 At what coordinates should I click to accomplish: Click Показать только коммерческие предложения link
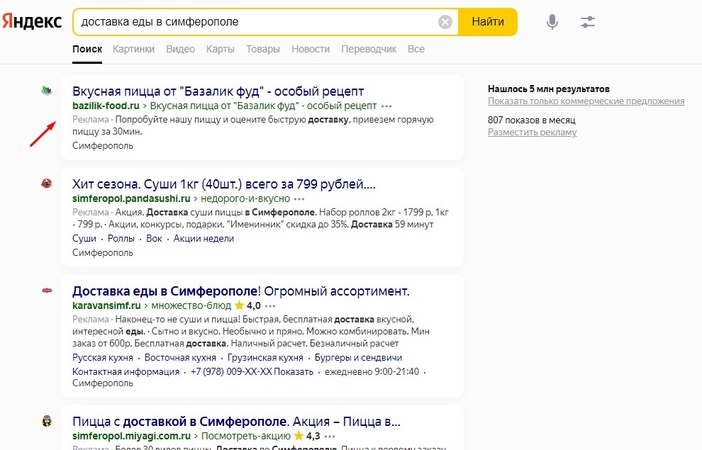point(586,101)
